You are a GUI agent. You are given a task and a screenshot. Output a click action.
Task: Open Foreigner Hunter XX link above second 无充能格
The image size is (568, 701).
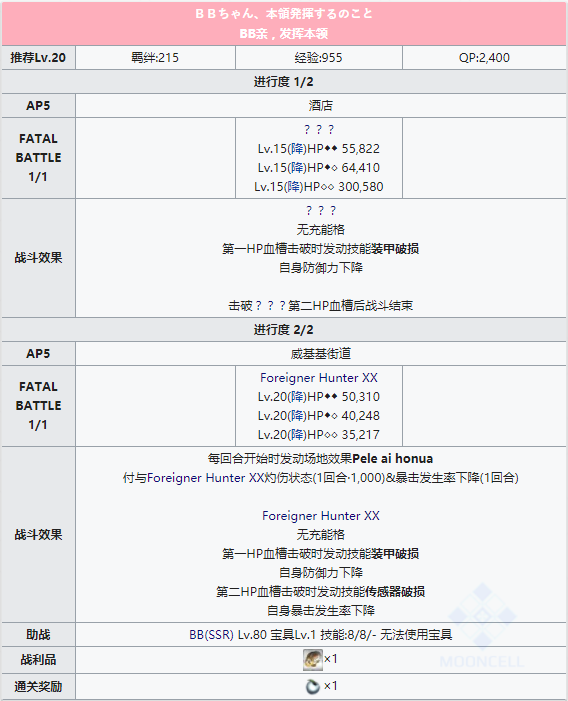click(320, 516)
